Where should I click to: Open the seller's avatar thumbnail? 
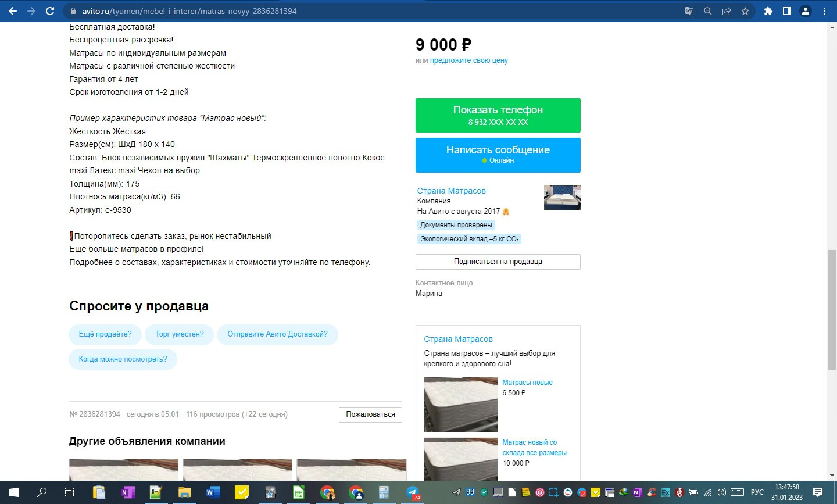pyautogui.click(x=562, y=198)
